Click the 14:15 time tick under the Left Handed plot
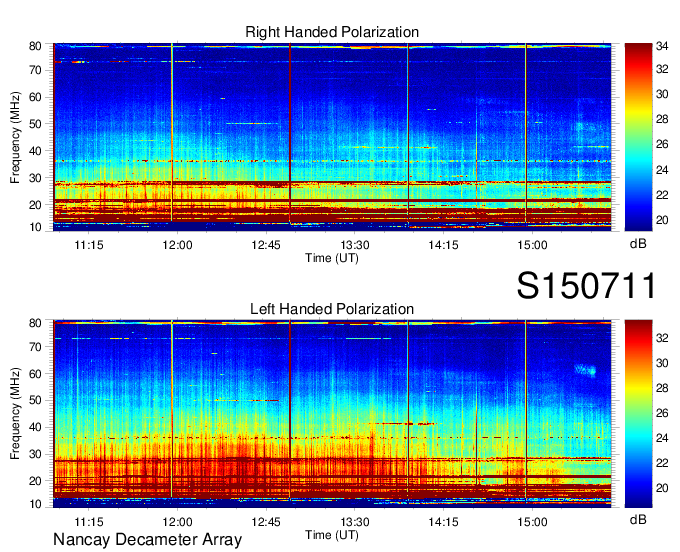The image size is (680, 552). [443, 522]
